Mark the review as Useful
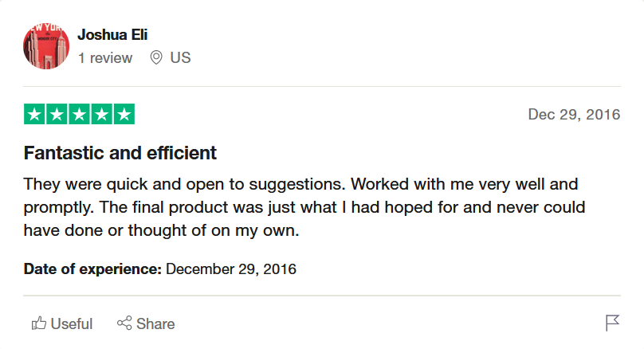This screenshot has height=349, width=644. tap(72, 324)
